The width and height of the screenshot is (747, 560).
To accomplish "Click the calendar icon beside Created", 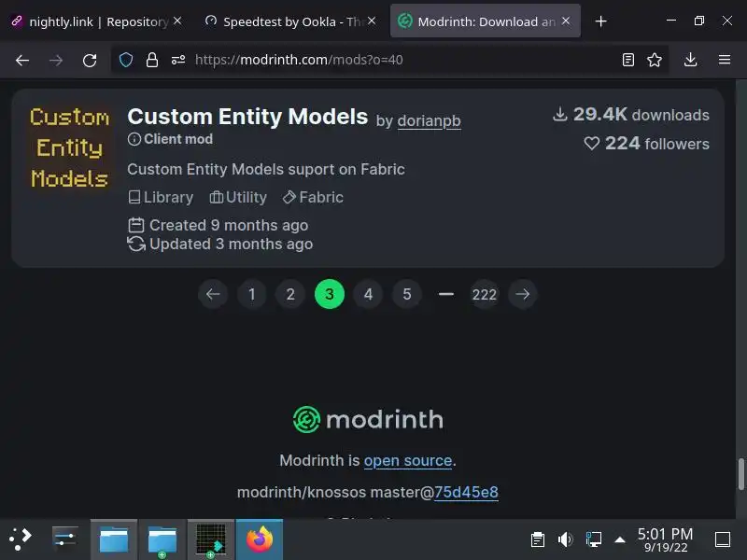I will [136, 225].
